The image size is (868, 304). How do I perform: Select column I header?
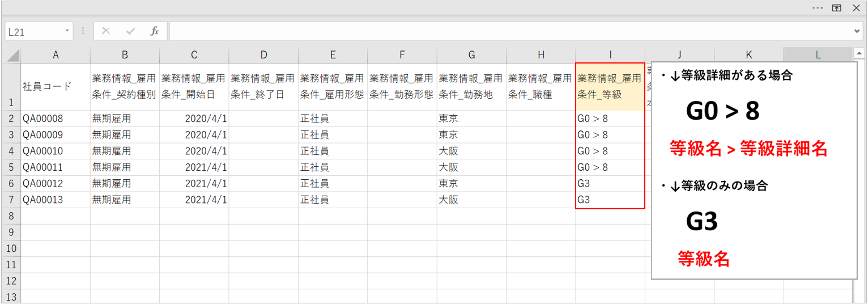(x=610, y=55)
